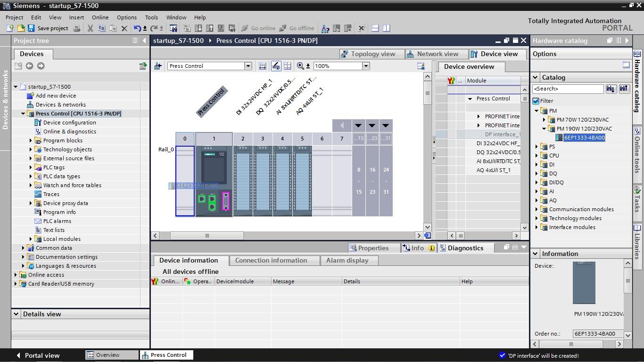The height and width of the screenshot is (362, 644).
Task: Click catalog search down icon
Action: 611,89
